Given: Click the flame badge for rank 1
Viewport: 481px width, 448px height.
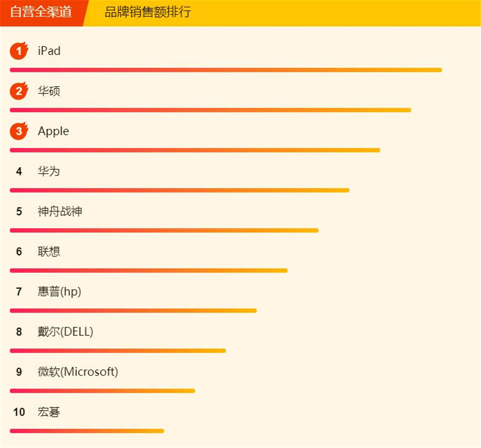Looking at the screenshot, I should pos(18,51).
